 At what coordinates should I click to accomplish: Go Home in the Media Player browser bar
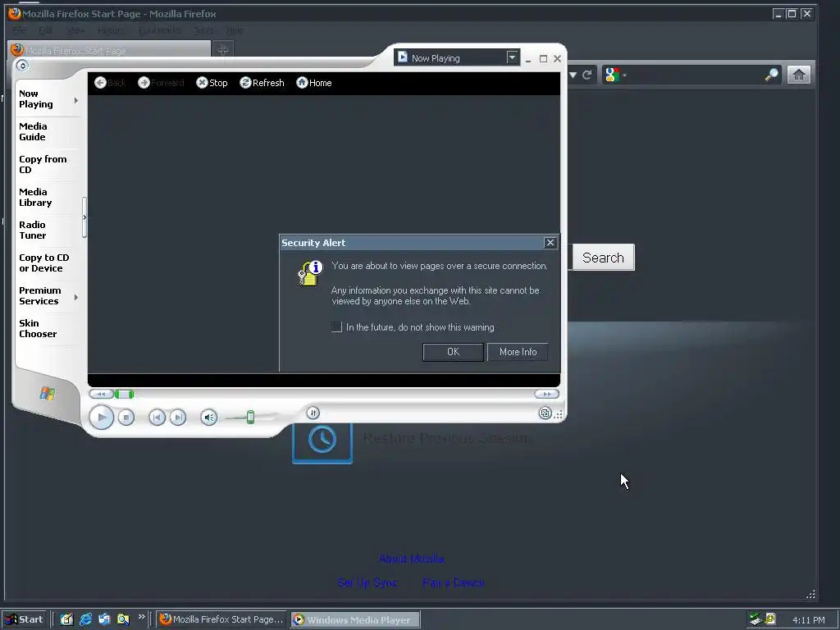pyautogui.click(x=314, y=83)
